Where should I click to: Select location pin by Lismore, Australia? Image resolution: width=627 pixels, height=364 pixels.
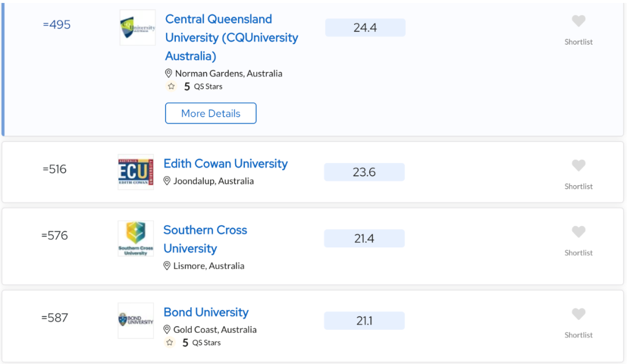tap(167, 266)
